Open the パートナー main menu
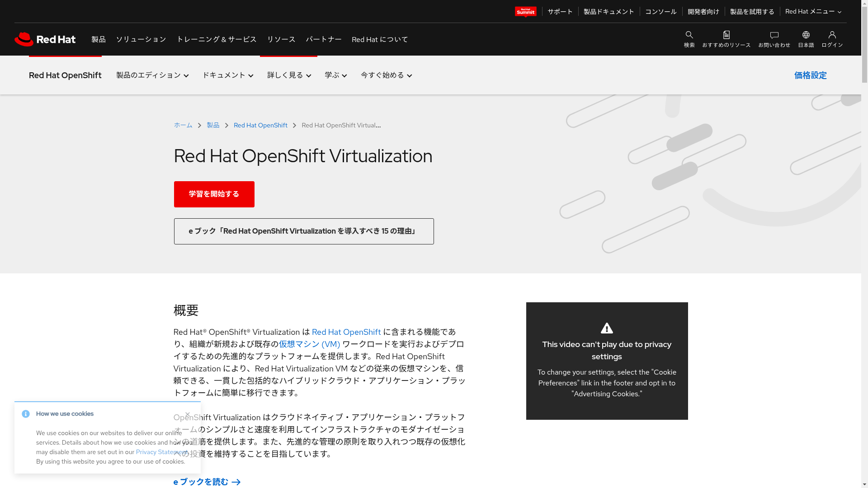The height and width of the screenshot is (488, 868). tap(324, 39)
